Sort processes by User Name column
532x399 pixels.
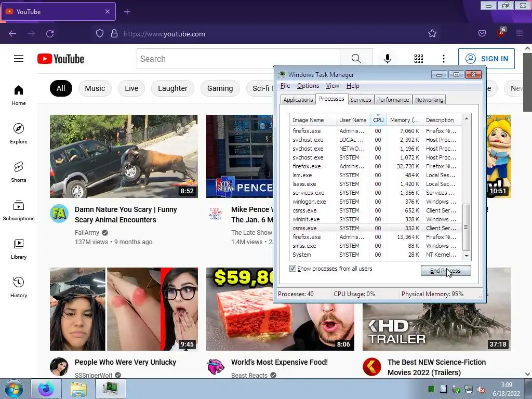point(353,120)
